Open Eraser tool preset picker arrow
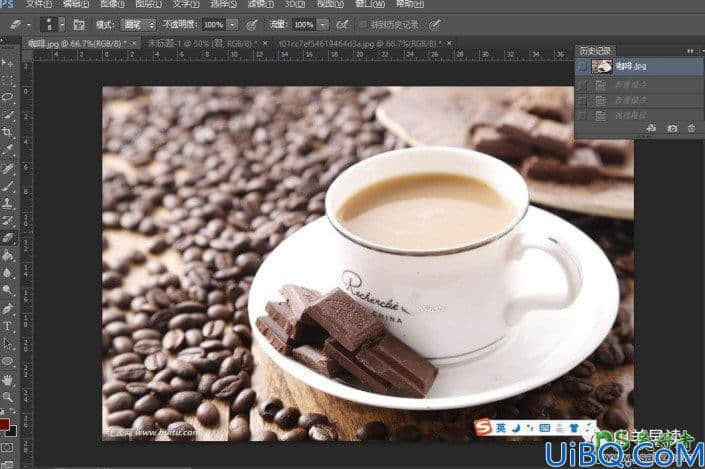The width and height of the screenshot is (705, 469). [29, 25]
